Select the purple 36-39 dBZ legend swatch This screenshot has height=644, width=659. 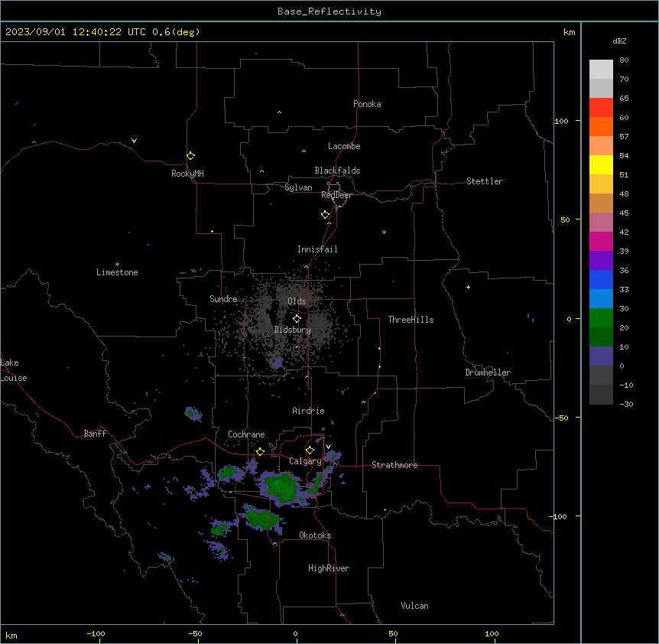pos(601,261)
